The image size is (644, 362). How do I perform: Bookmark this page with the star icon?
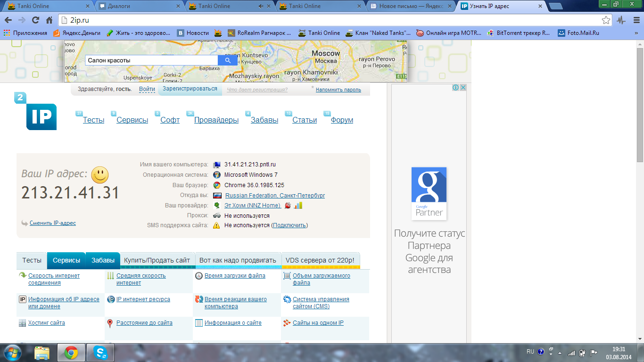pos(606,20)
